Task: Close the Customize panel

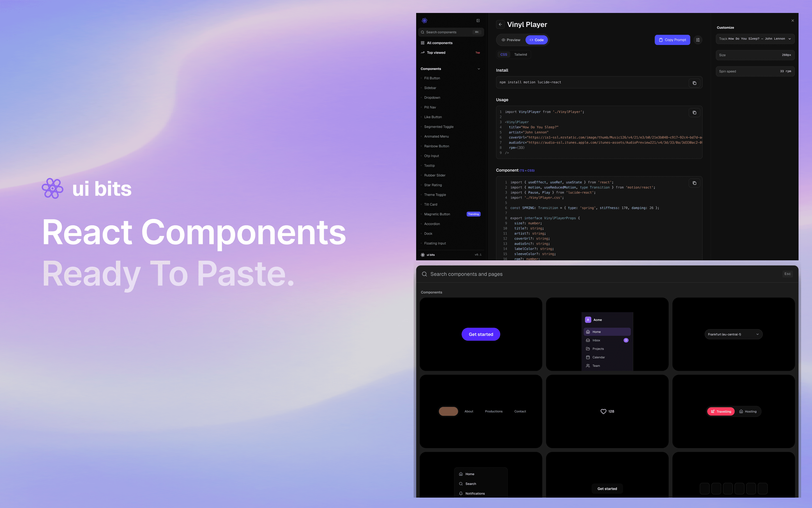Action: 792,21
